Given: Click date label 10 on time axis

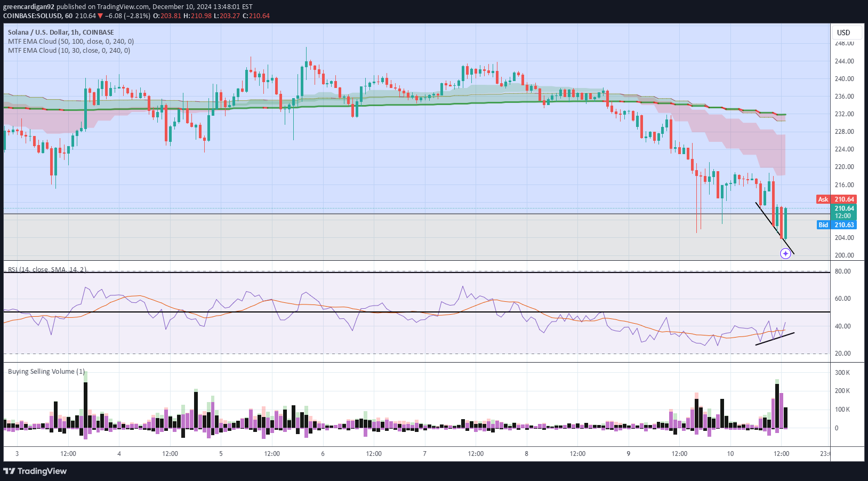Looking at the screenshot, I should coord(730,454).
